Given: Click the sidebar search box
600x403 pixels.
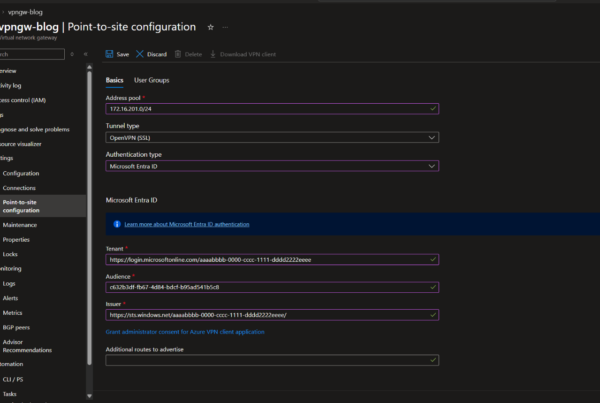Looking at the screenshot, I should 32,54.
